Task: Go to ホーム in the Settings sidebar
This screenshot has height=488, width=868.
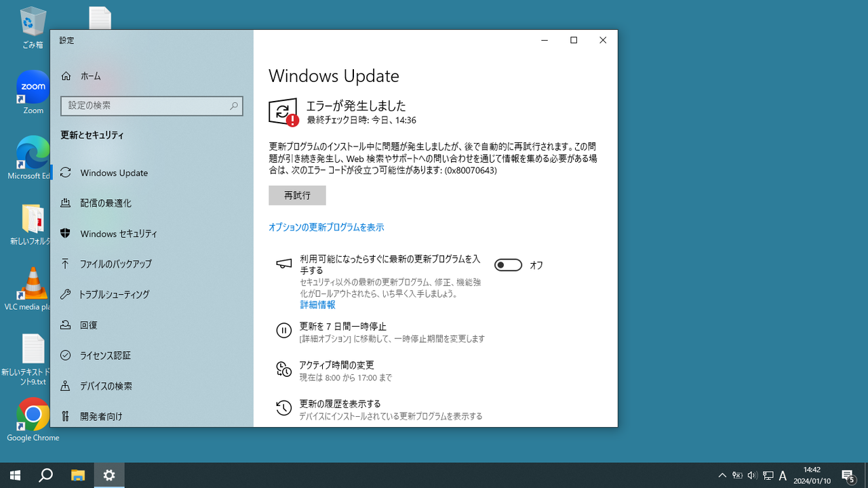Action: tap(152, 76)
